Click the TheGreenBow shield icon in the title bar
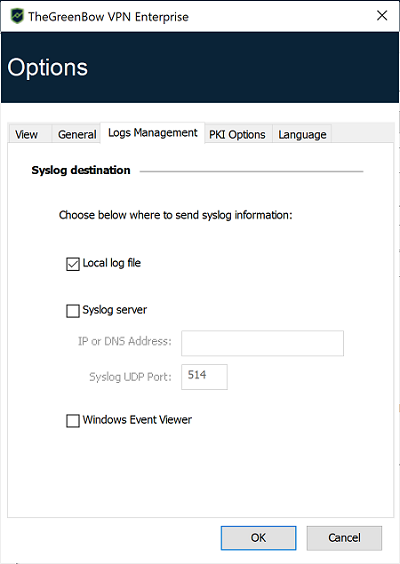Image resolution: width=400 pixels, height=564 pixels. 17,16
